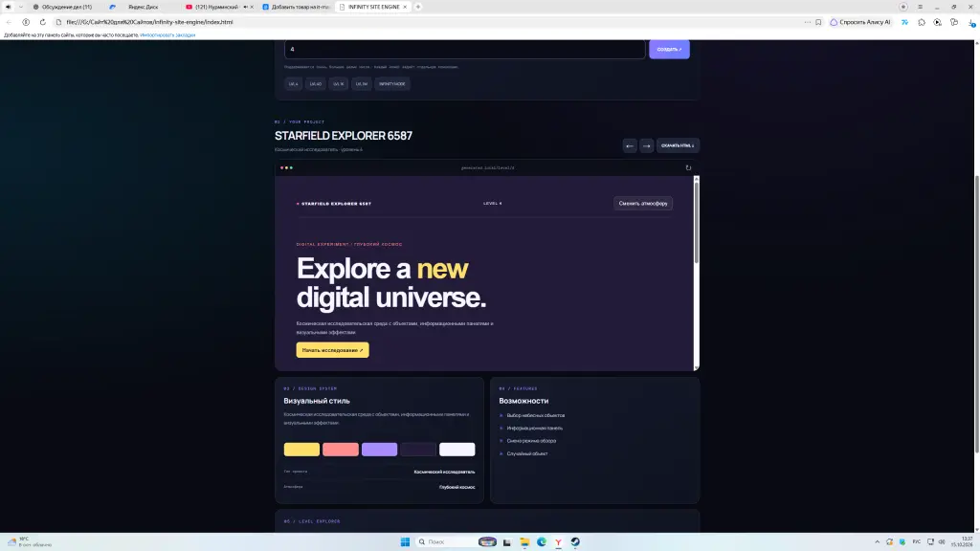Open the media player toolbar icon
The image size is (980, 551).
938,22
